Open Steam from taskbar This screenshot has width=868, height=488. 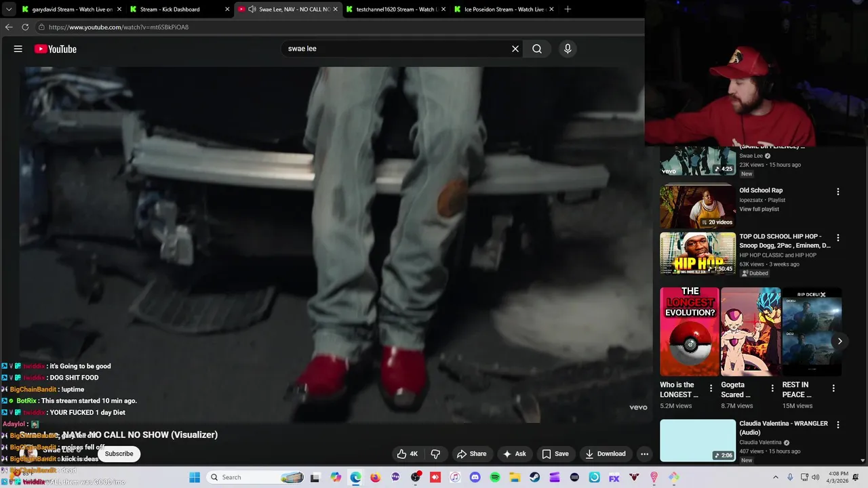pyautogui.click(x=534, y=478)
